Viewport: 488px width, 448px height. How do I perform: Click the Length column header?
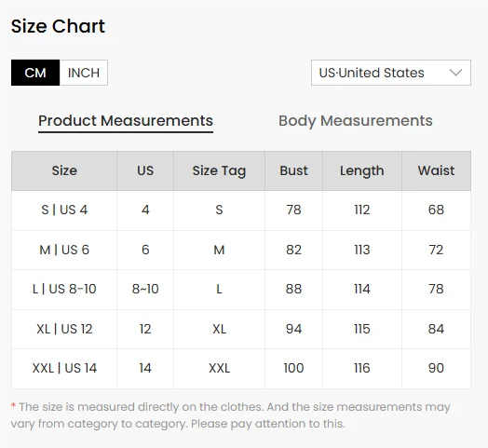362,171
